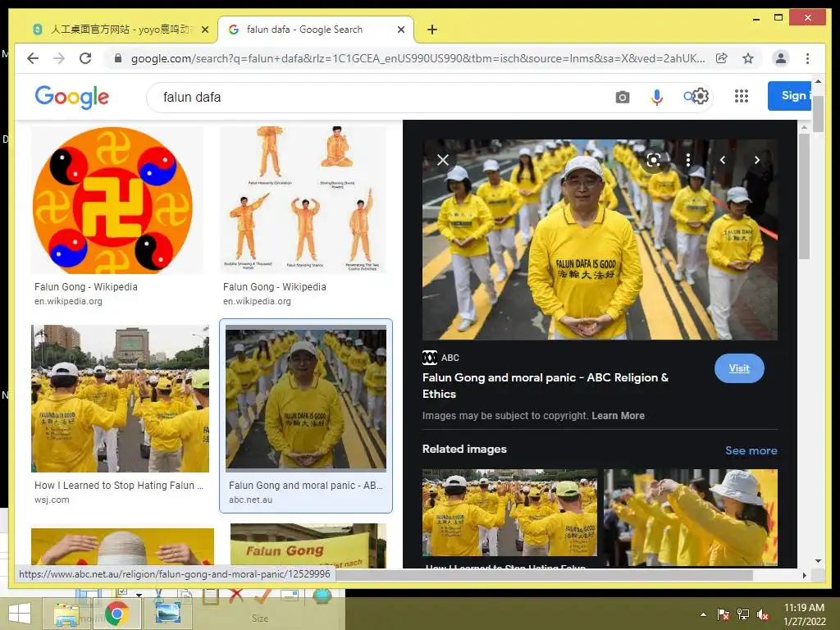Open File Explorer from taskbar

tap(66, 614)
